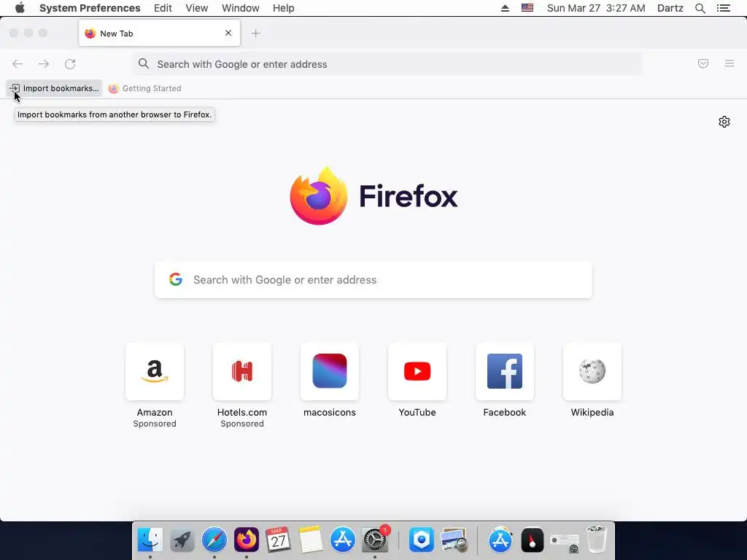Open Notes from the dock
Viewport: 747px width, 560px height.
pos(310,540)
